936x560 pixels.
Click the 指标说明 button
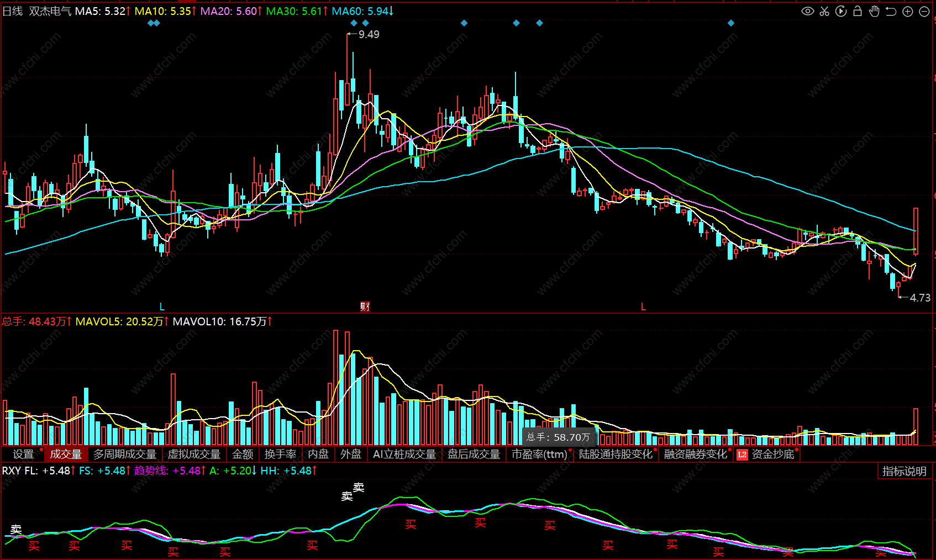(904, 471)
